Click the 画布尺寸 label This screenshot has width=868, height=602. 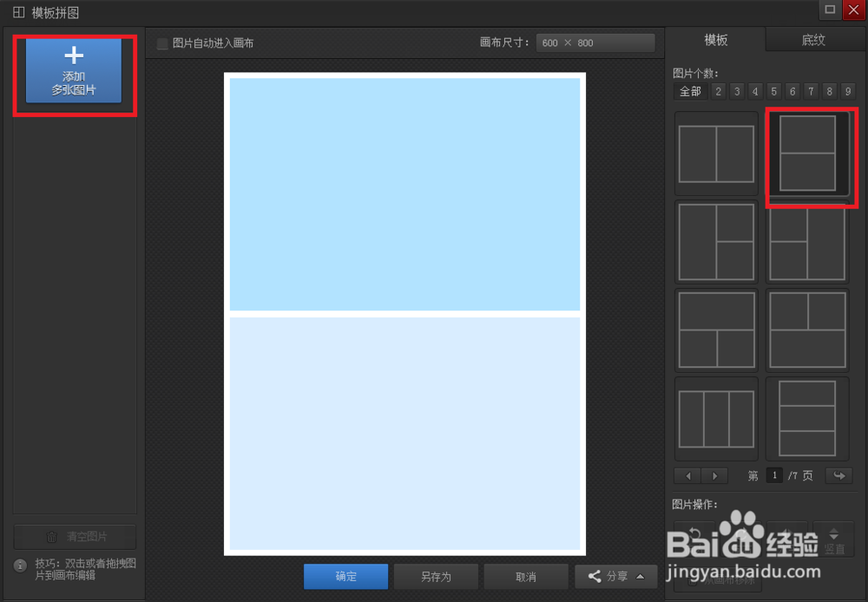pyautogui.click(x=505, y=43)
